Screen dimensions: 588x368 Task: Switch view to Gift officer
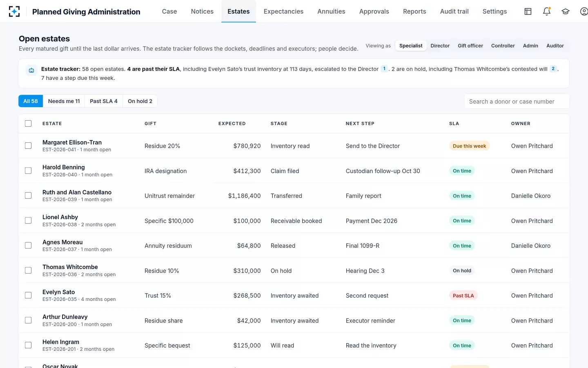click(470, 46)
